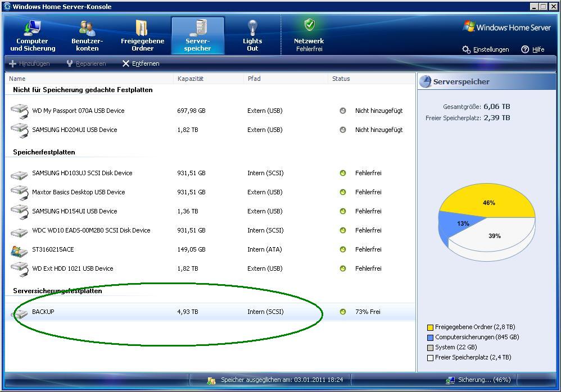Viewport: 561px width, 392px height.
Task: Click the 697,98 GB capacity value
Action: tap(191, 111)
